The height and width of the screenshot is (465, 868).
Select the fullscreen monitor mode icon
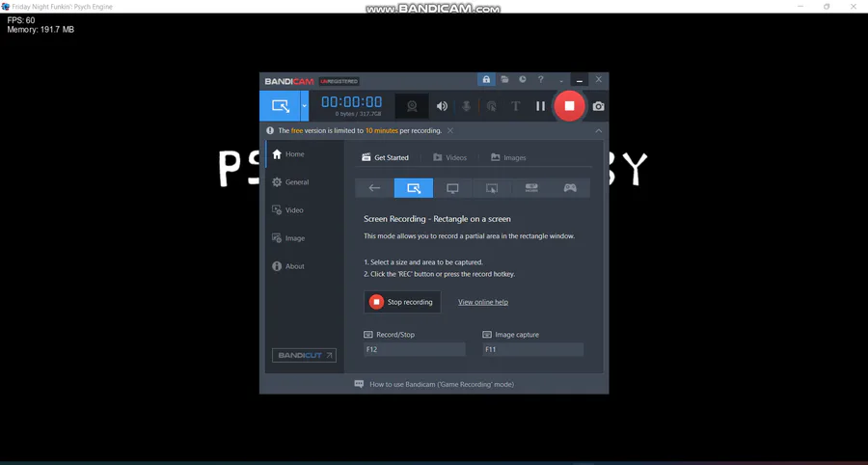point(453,188)
